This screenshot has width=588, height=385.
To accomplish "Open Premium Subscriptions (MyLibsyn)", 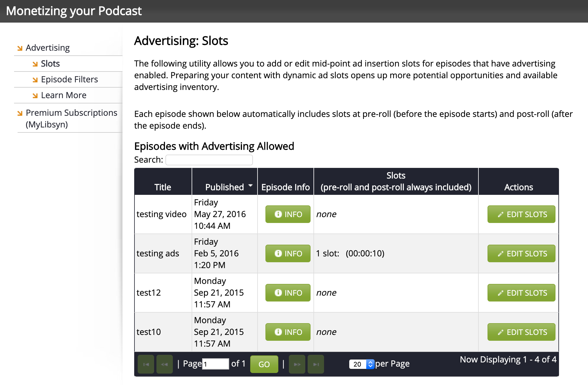I will pos(71,118).
